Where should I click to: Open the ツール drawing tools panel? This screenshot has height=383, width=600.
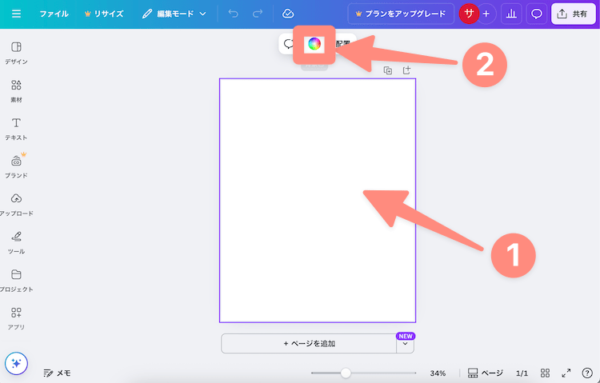click(x=16, y=243)
